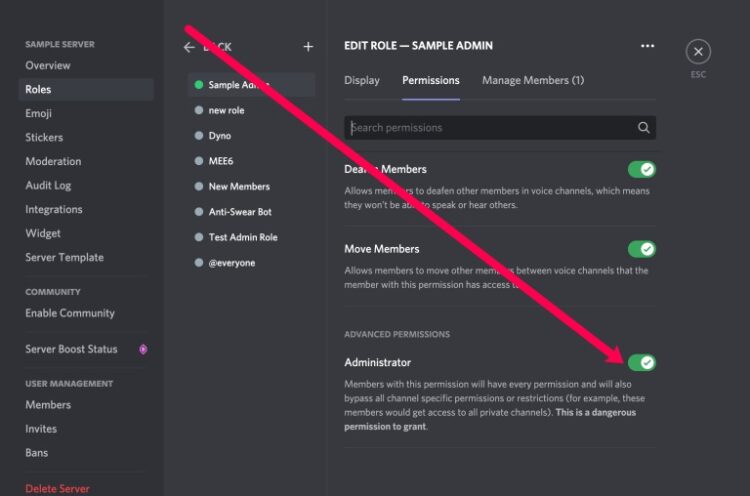Screen dimensions: 750x496
Task: Click the search magnifier icon
Action: [x=643, y=128]
